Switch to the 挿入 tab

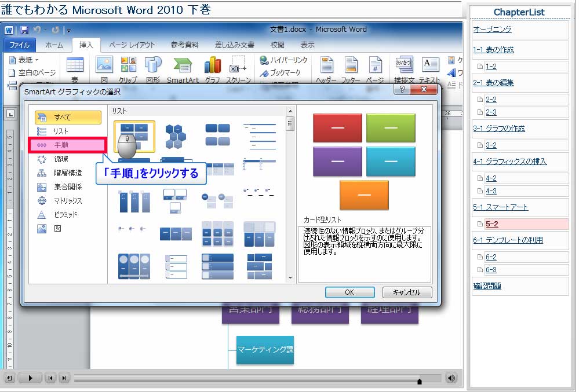pyautogui.click(x=86, y=45)
